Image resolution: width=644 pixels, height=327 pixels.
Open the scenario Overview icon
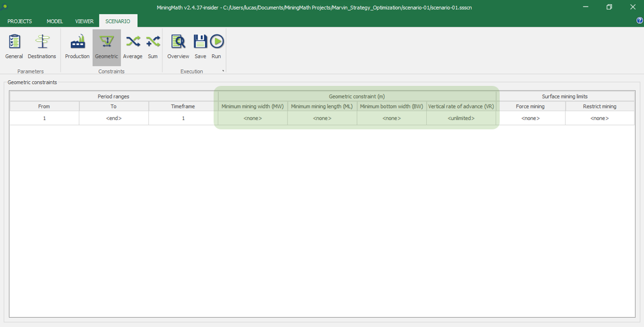178,47
